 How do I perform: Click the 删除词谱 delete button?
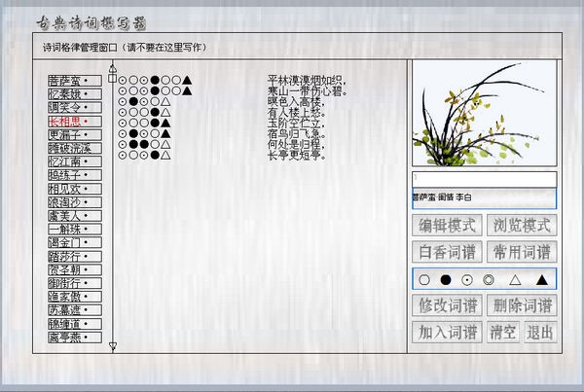pos(522,305)
